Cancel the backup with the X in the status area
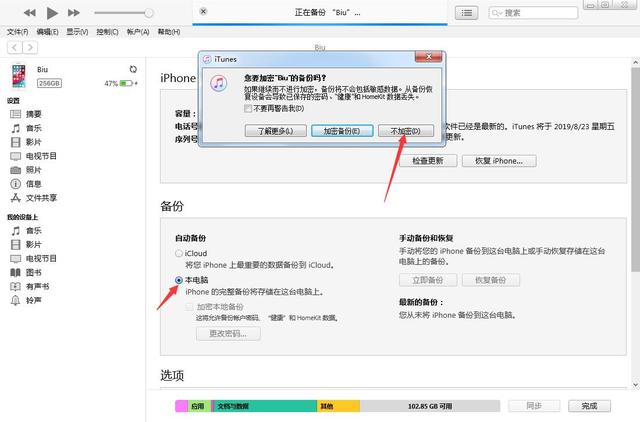Image resolution: width=640 pixels, height=422 pixels. [x=203, y=11]
